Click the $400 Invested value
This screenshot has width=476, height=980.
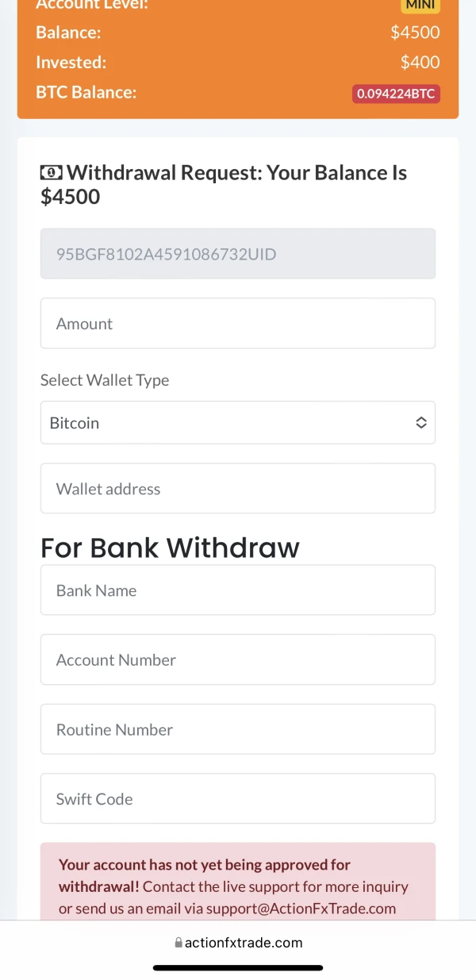[x=420, y=62]
